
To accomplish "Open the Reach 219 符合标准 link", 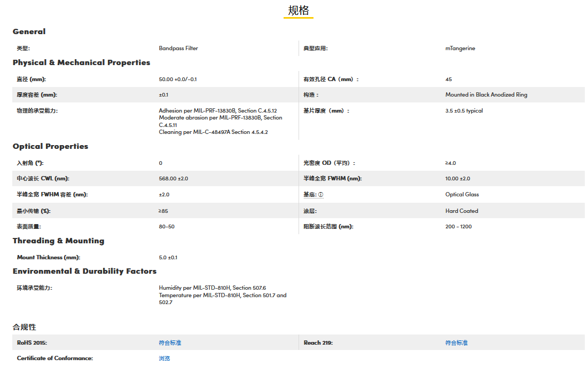I will coord(456,343).
